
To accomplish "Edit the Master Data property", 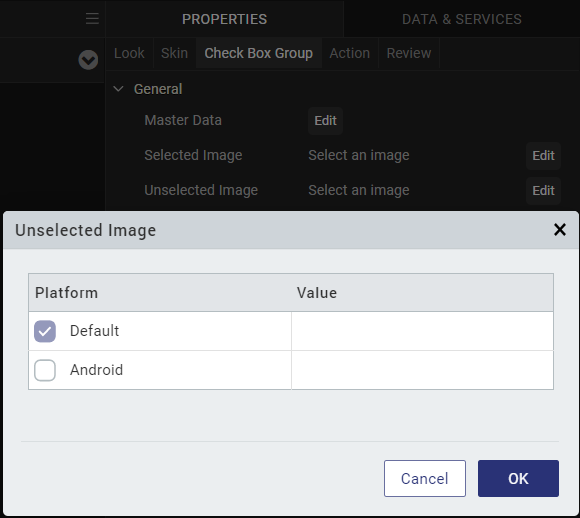I will click(326, 121).
